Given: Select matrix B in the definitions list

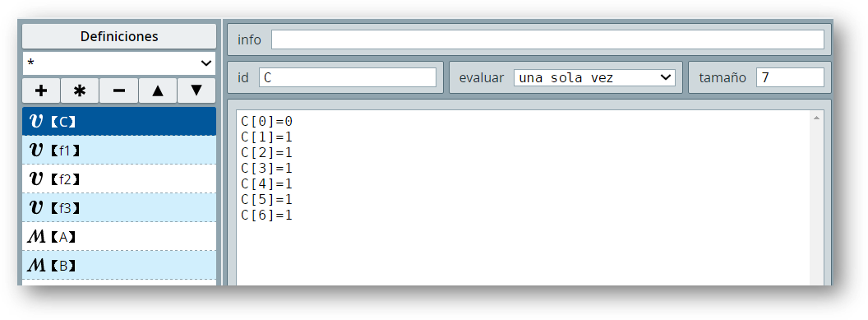Looking at the screenshot, I should click(119, 265).
